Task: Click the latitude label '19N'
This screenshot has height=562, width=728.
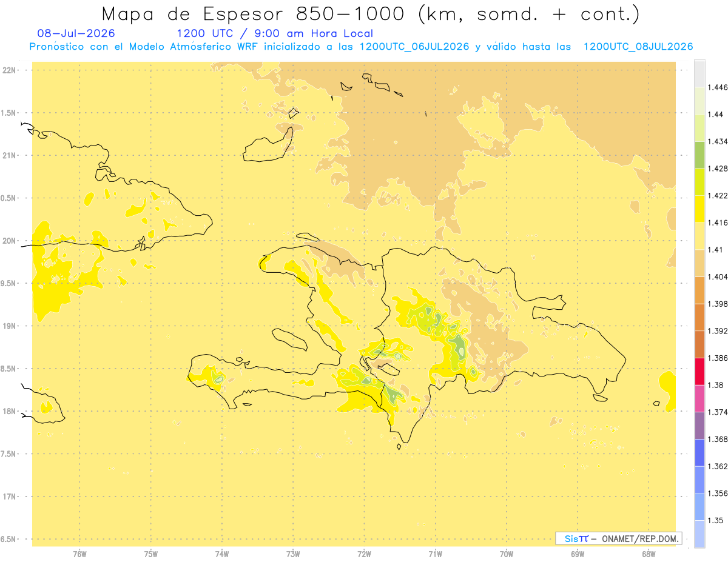Action: 9,326
